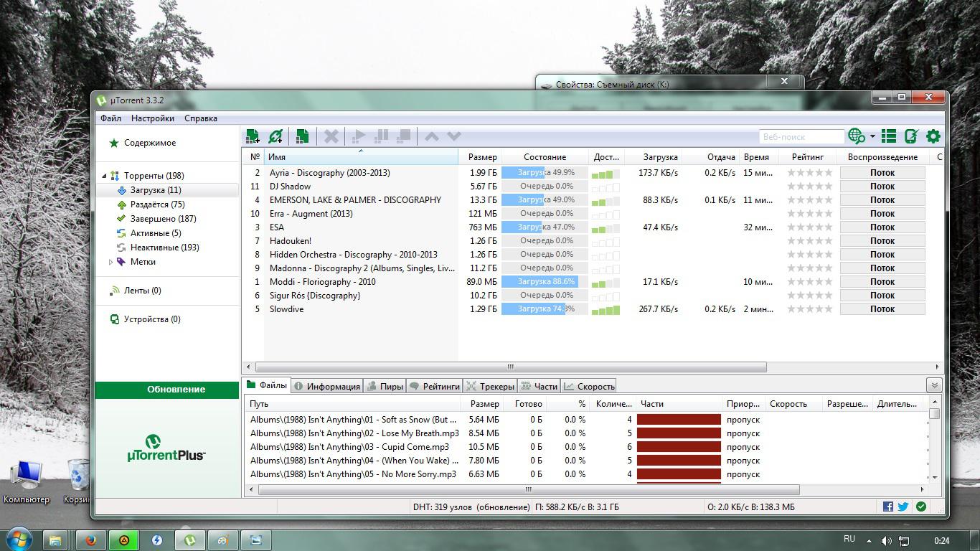
Task: Click the Stop torrent toolbar icon
Action: pyautogui.click(x=405, y=136)
